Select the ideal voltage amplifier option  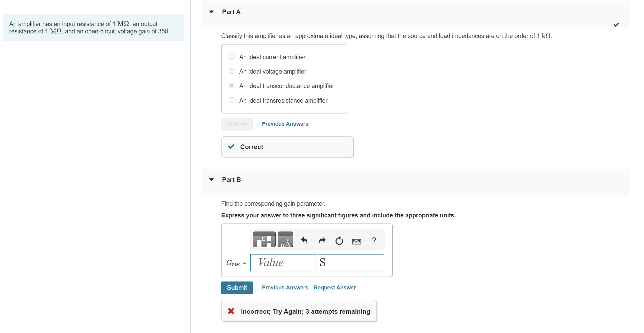[x=232, y=71]
